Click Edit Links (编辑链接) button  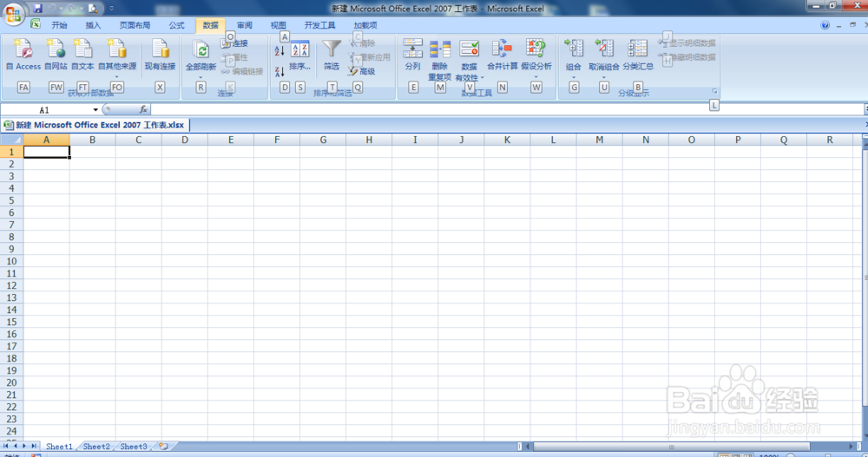point(242,71)
